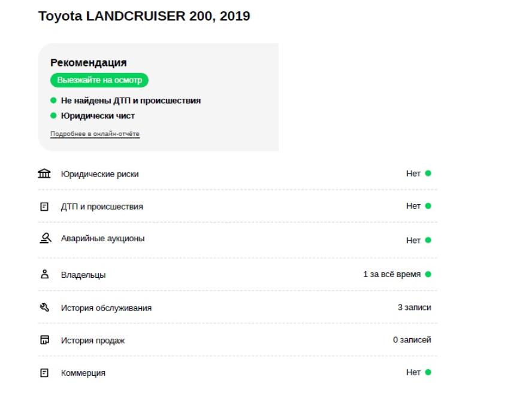Expand the Аварийные аукционы row
This screenshot has width=532, height=401.
pos(237,239)
